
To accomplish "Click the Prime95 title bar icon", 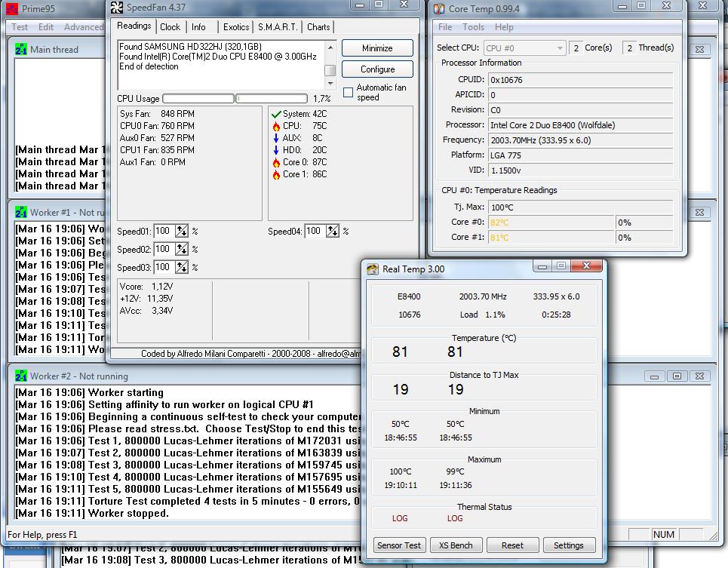I will pos(11,9).
